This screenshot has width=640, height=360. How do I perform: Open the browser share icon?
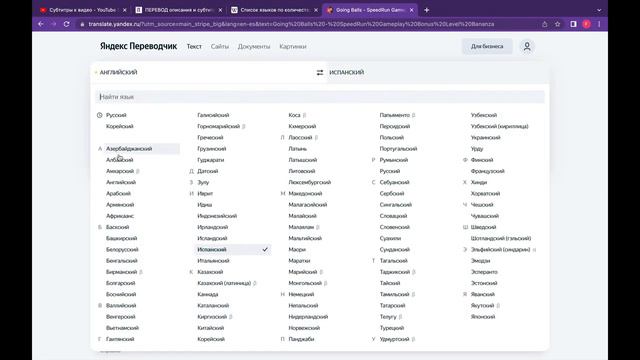point(544,24)
